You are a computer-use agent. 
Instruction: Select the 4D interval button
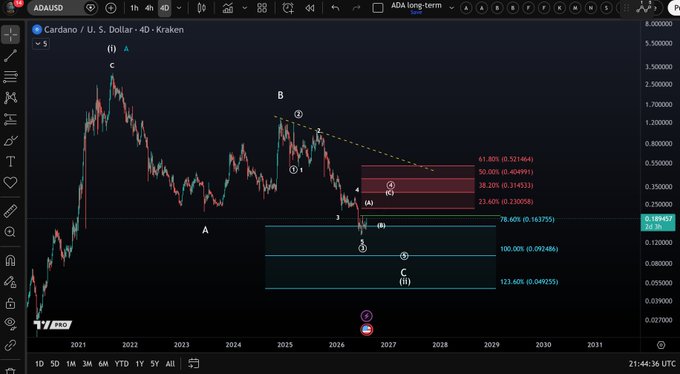click(x=164, y=8)
